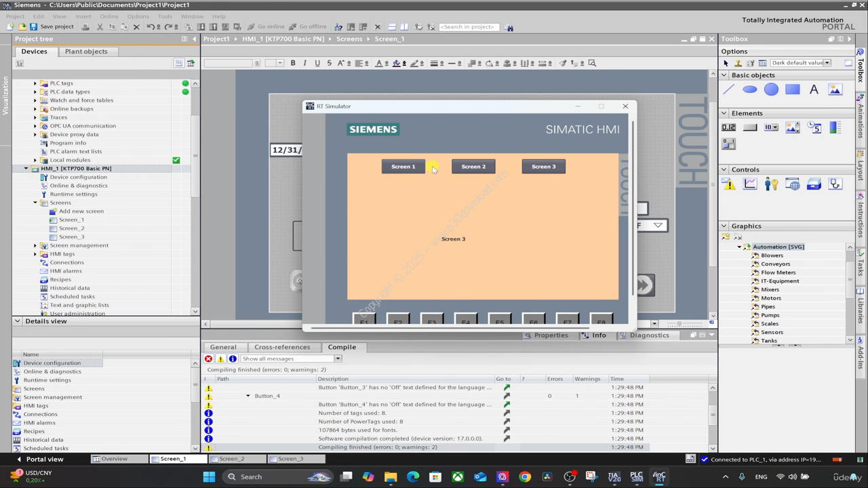
Task: Click the line color pencil swatch
Action: click(x=413, y=63)
